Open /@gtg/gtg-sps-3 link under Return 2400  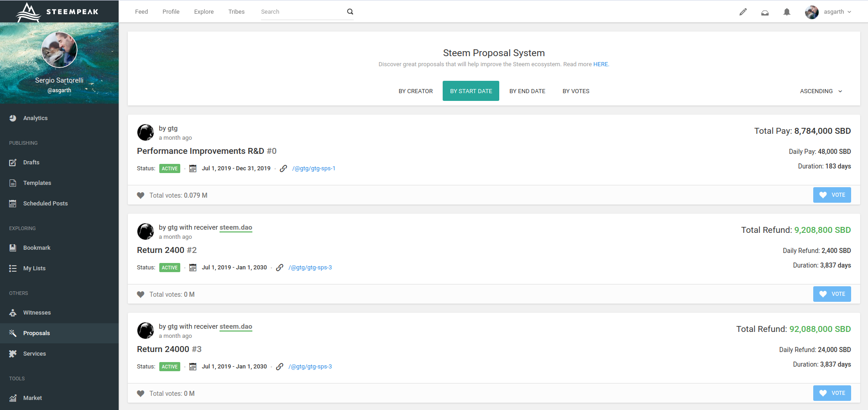pos(310,268)
